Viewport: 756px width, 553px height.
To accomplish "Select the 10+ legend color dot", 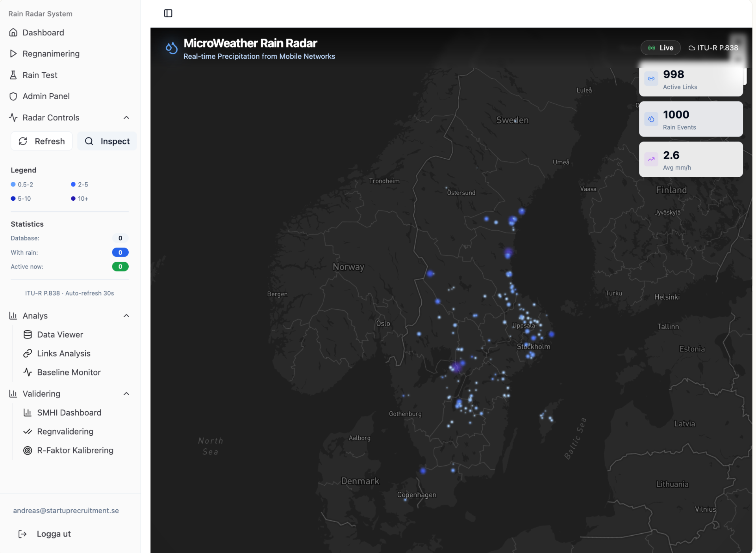I will (73, 198).
